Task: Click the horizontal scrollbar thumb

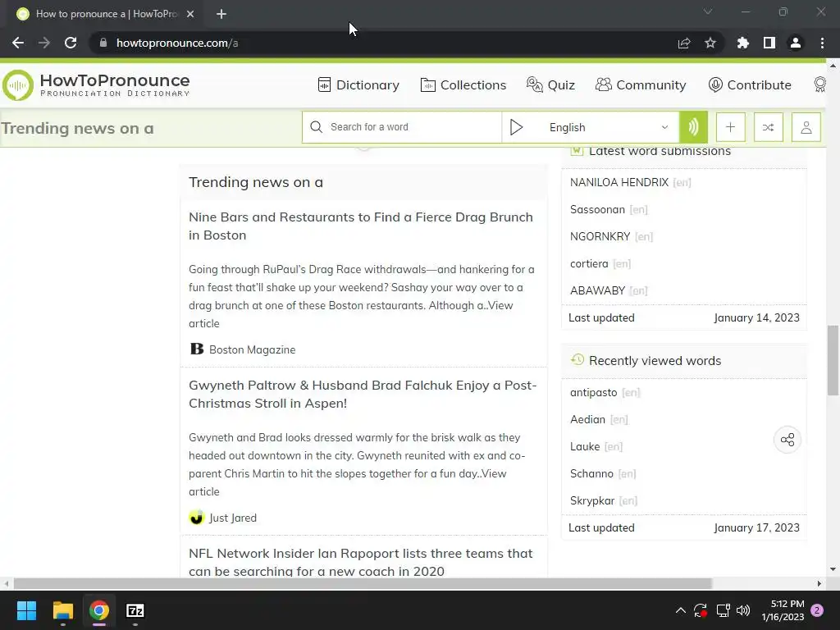Action: click(363, 583)
